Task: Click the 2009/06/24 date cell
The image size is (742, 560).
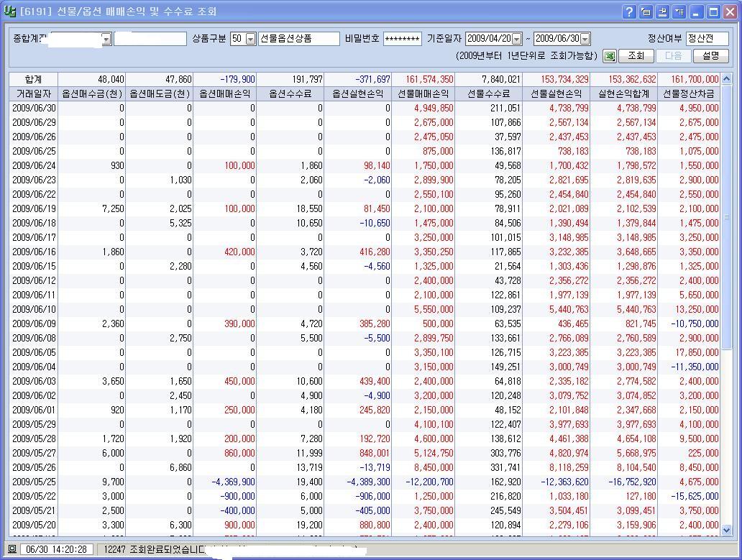Action: click(x=34, y=165)
